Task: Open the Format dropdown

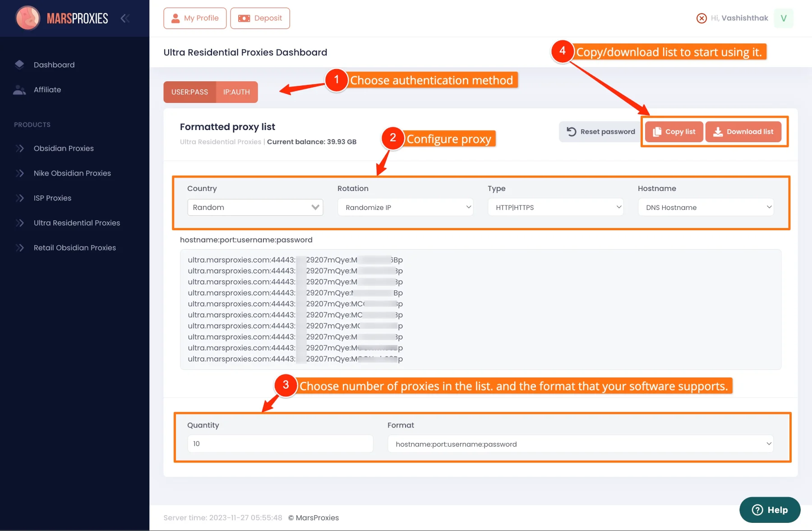Action: [580, 444]
